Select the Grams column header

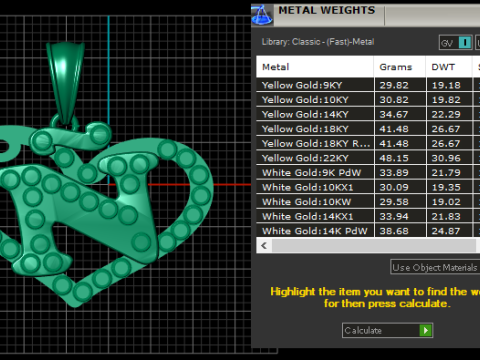[x=400, y=67]
